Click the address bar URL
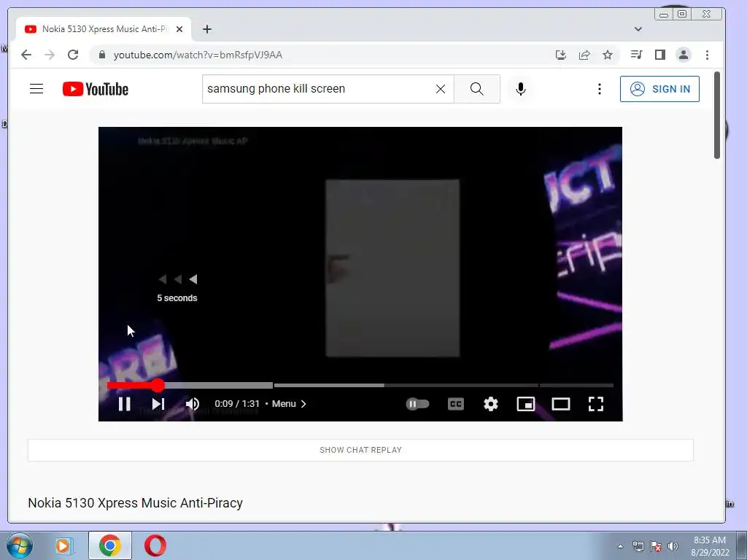 (x=198, y=55)
